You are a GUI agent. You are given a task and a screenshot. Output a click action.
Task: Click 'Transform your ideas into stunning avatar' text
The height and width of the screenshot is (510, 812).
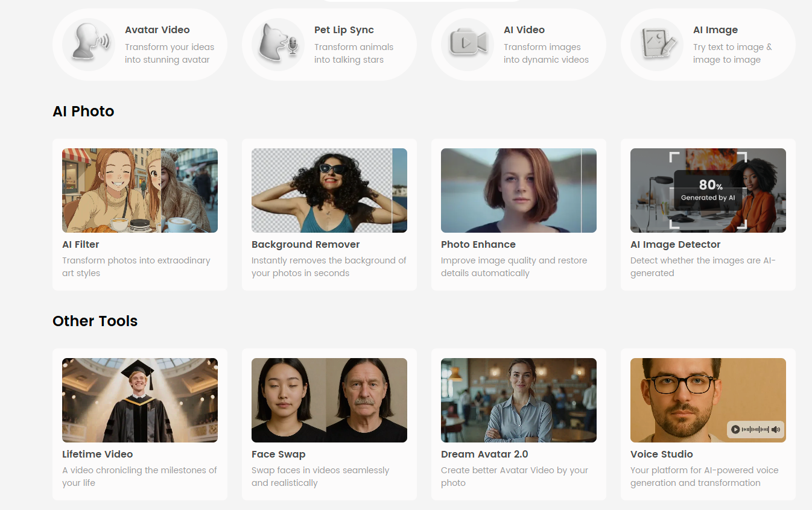170,54
